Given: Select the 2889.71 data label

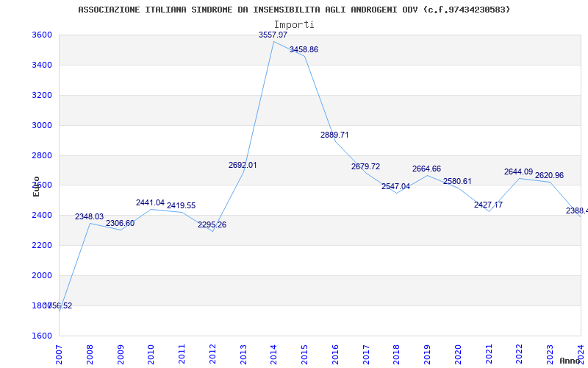Looking at the screenshot, I should click(x=334, y=135).
